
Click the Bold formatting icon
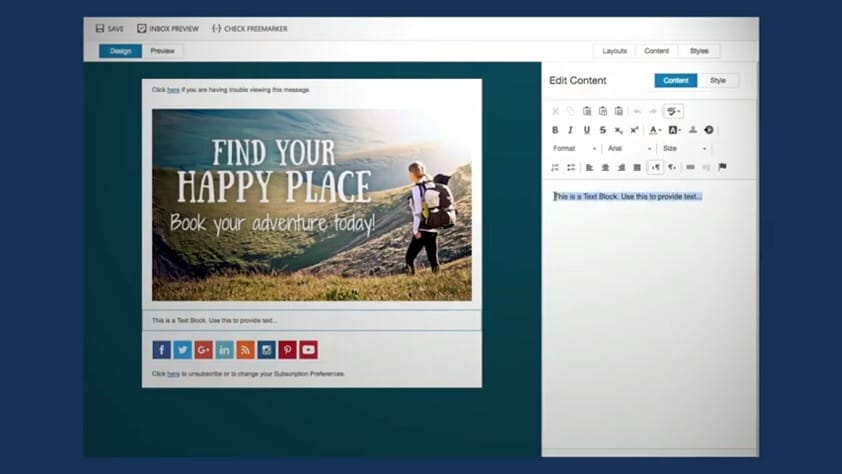click(556, 130)
